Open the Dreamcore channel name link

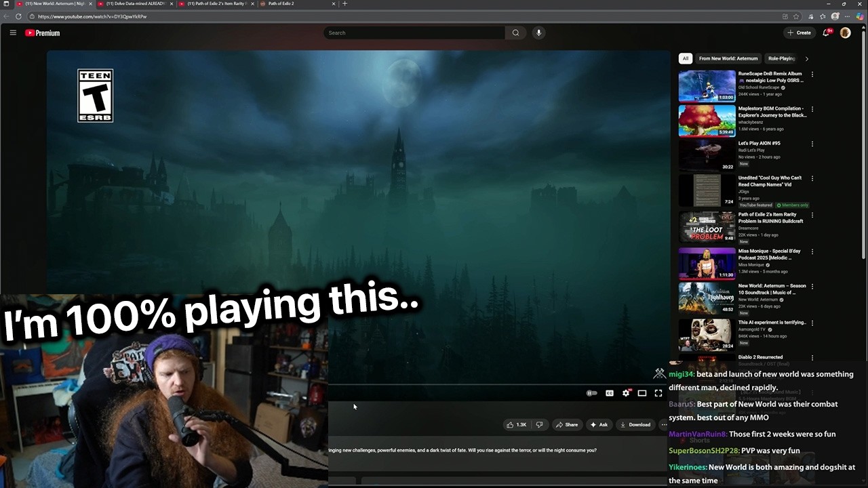coord(749,228)
